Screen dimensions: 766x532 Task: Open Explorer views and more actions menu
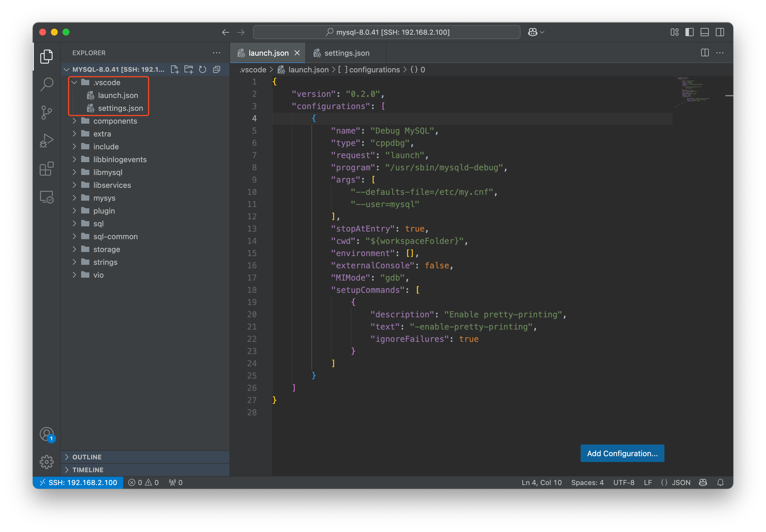pos(217,53)
